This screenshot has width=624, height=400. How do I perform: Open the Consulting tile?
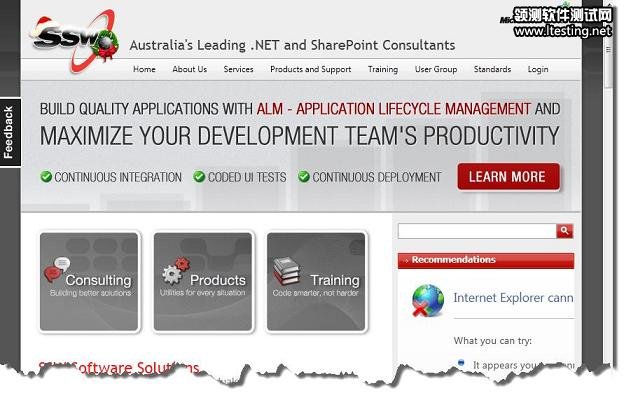click(90, 281)
